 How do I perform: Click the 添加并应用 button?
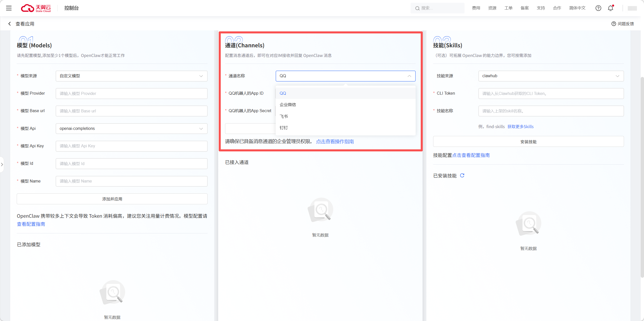click(112, 199)
